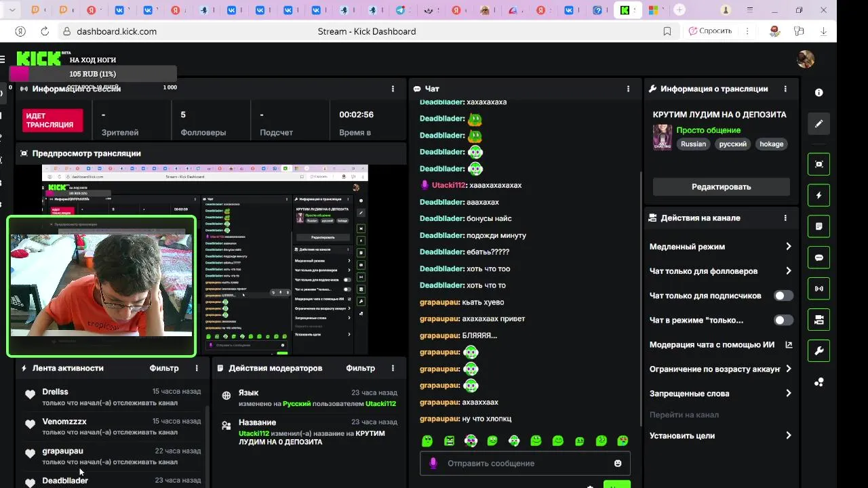Open the wrench tools sidebar icon
The height and width of the screenshot is (488, 868).
(x=818, y=350)
